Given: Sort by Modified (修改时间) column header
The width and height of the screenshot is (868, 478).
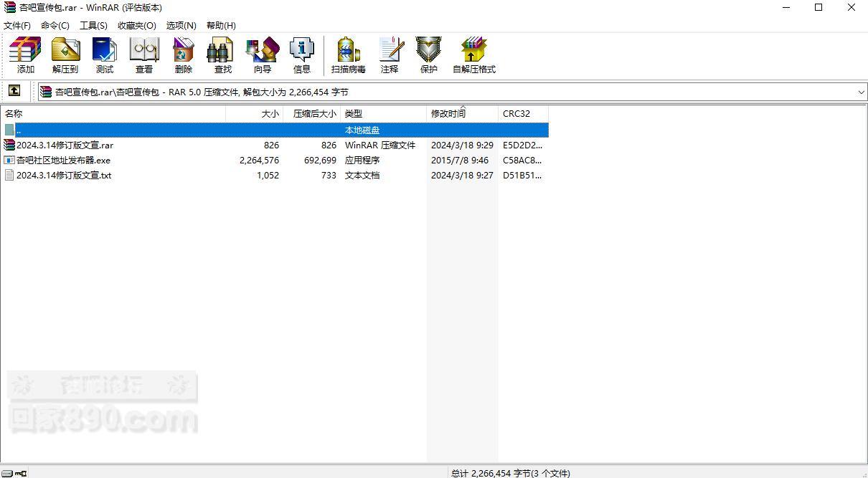Looking at the screenshot, I should tap(463, 113).
